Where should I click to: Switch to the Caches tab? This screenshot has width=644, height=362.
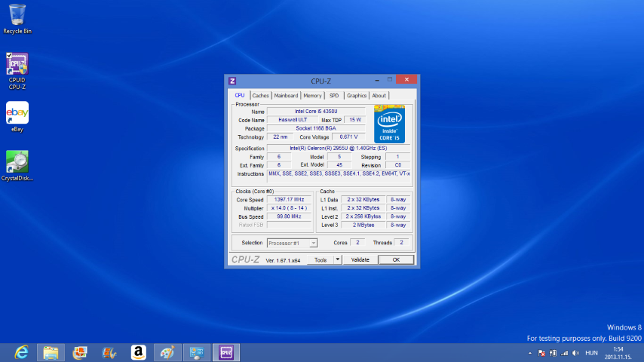point(261,96)
